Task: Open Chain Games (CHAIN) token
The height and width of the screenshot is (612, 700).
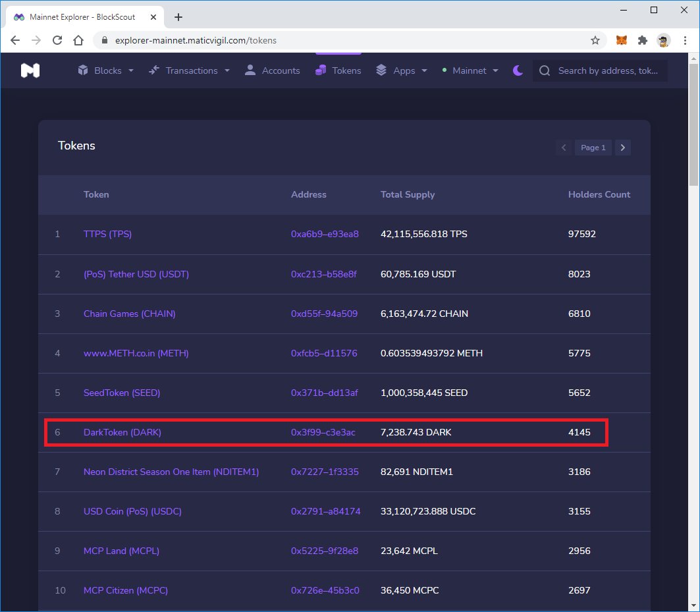Action: (x=130, y=314)
